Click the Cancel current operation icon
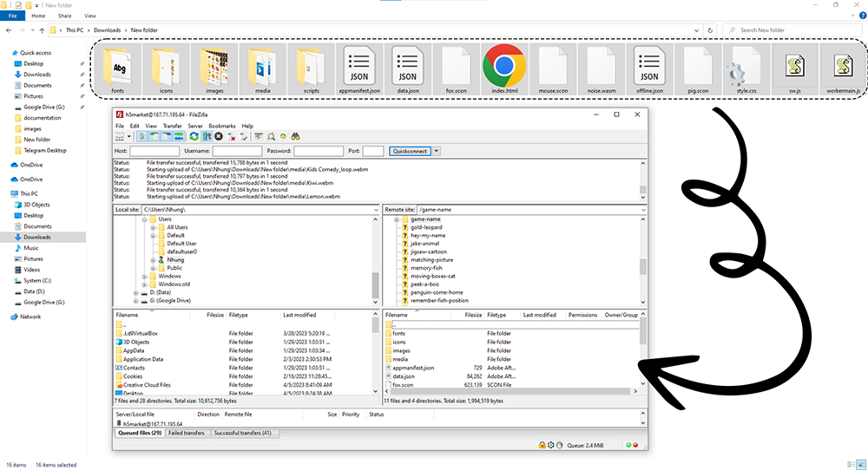 click(219, 136)
